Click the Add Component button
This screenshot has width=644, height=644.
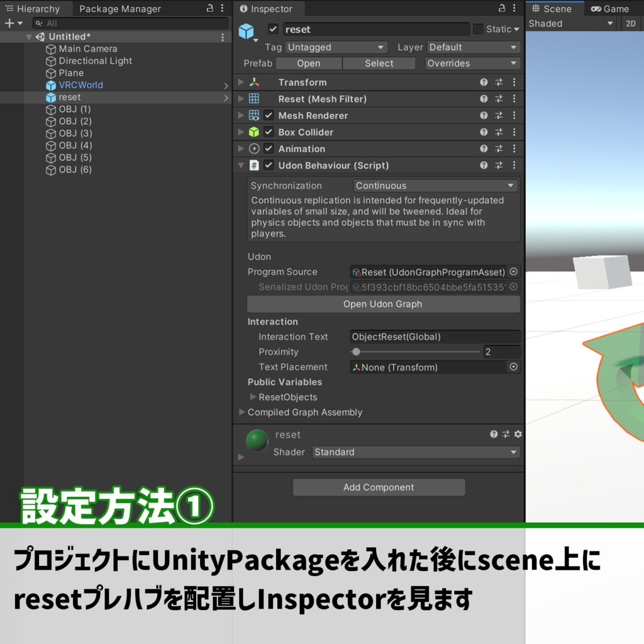378,487
